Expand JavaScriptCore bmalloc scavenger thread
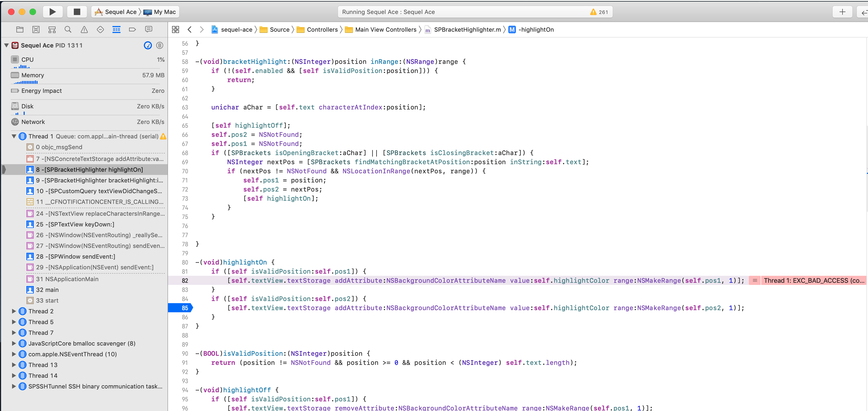 (14, 344)
